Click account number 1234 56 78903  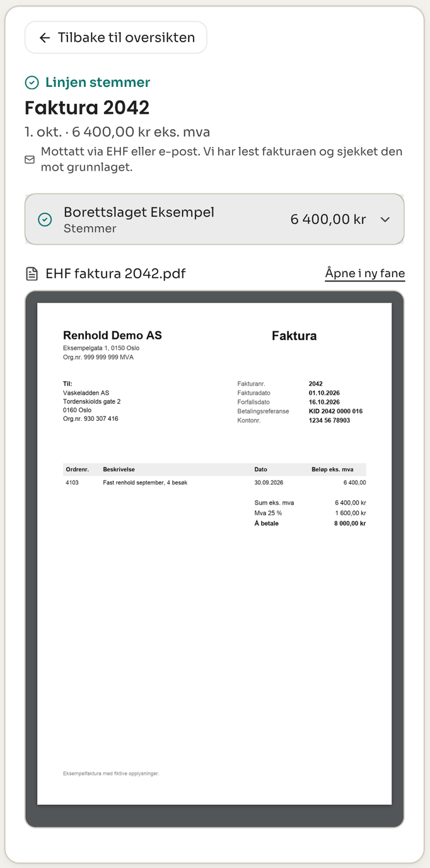(x=329, y=420)
